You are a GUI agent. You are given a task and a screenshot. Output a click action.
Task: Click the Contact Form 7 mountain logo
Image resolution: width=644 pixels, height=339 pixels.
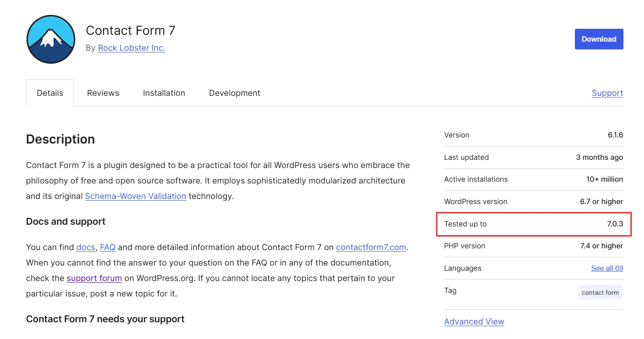click(51, 39)
